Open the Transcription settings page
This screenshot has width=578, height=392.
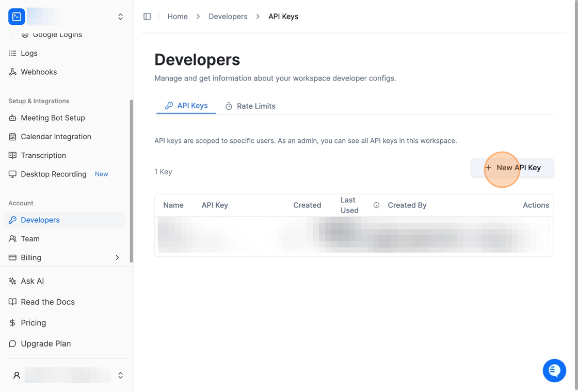click(x=43, y=155)
